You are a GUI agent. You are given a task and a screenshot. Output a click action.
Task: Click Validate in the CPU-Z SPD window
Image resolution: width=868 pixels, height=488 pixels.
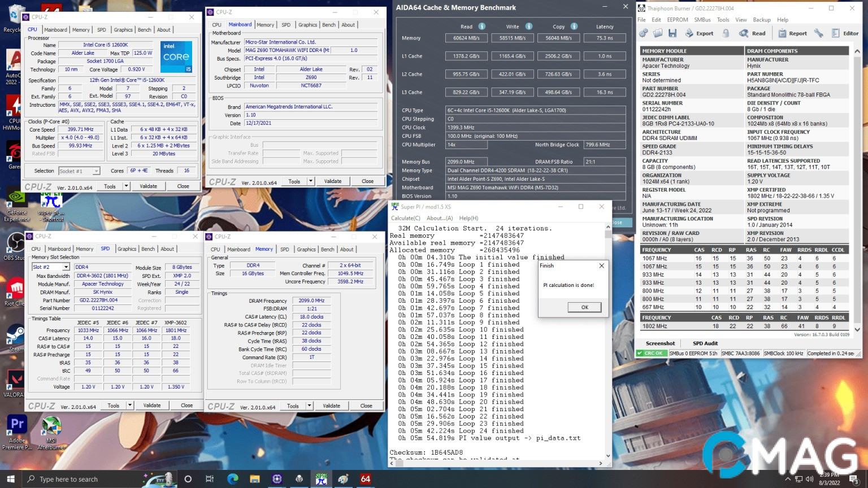coord(151,406)
